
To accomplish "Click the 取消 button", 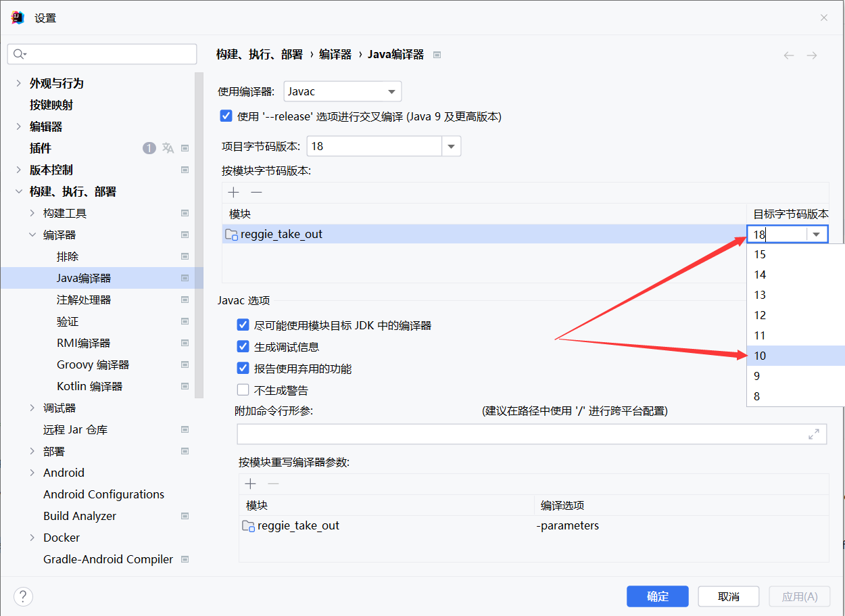I will [x=729, y=596].
